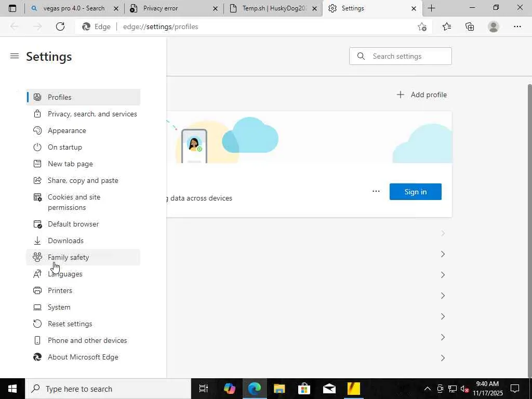The height and width of the screenshot is (399, 532).
Task: Open Microsoft Store from taskbar
Action: click(x=304, y=389)
